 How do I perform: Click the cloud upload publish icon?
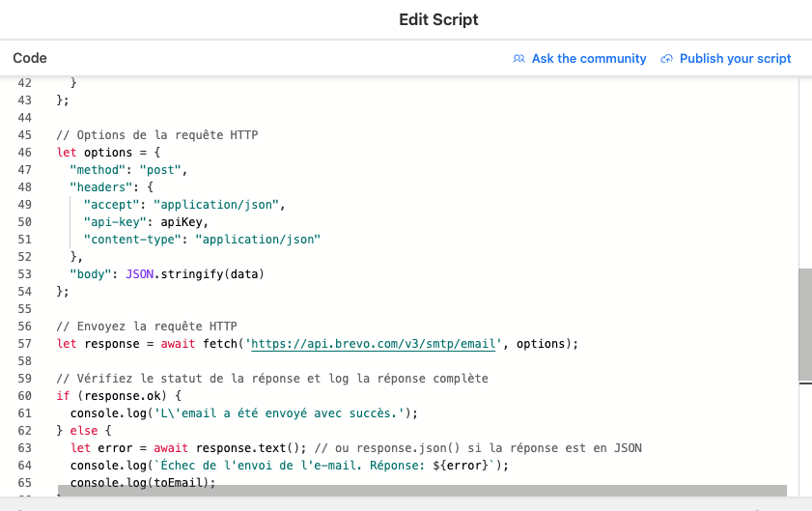point(666,59)
